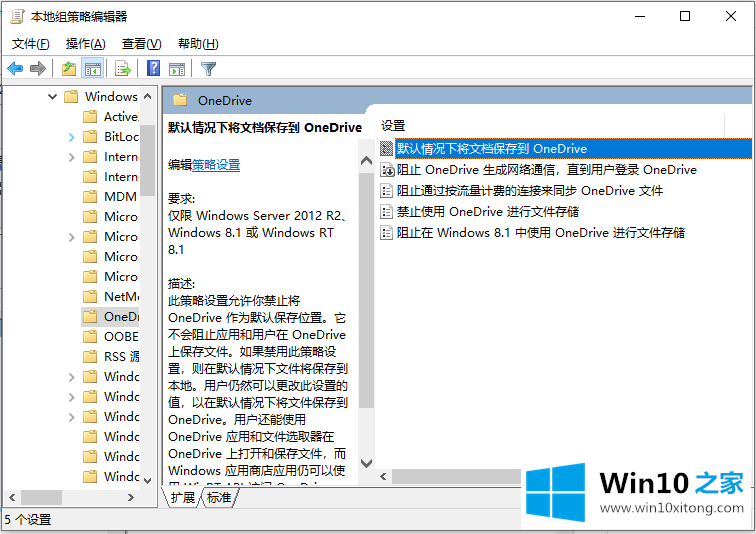
Task: Click tree scrollbar up arrow
Action: (148, 96)
